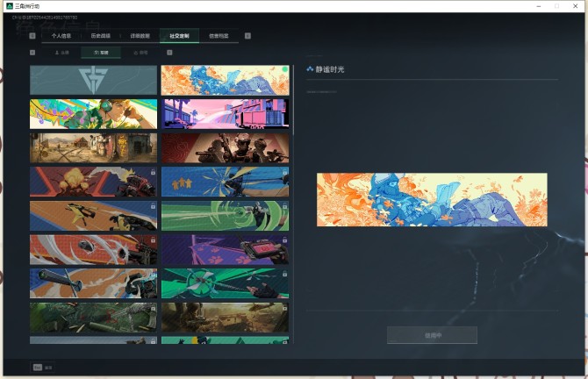Select the girl with headphones banner
Viewport: 588px width, 379px height.
93,114
